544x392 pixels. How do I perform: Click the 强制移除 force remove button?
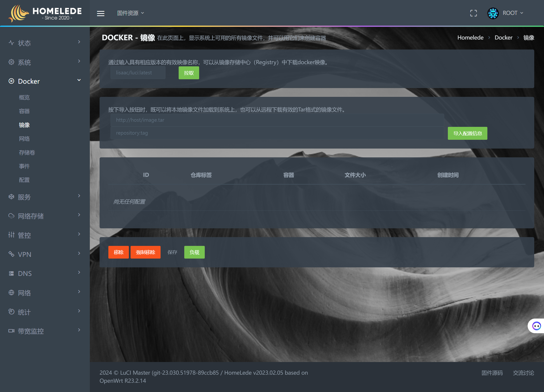[145, 252]
